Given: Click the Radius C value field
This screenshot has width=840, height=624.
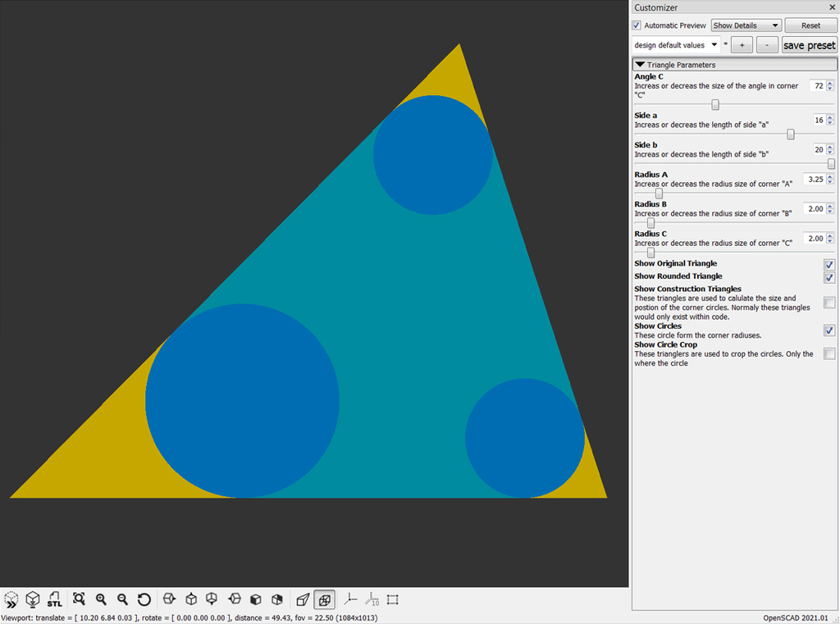Looking at the screenshot, I should pyautogui.click(x=815, y=238).
